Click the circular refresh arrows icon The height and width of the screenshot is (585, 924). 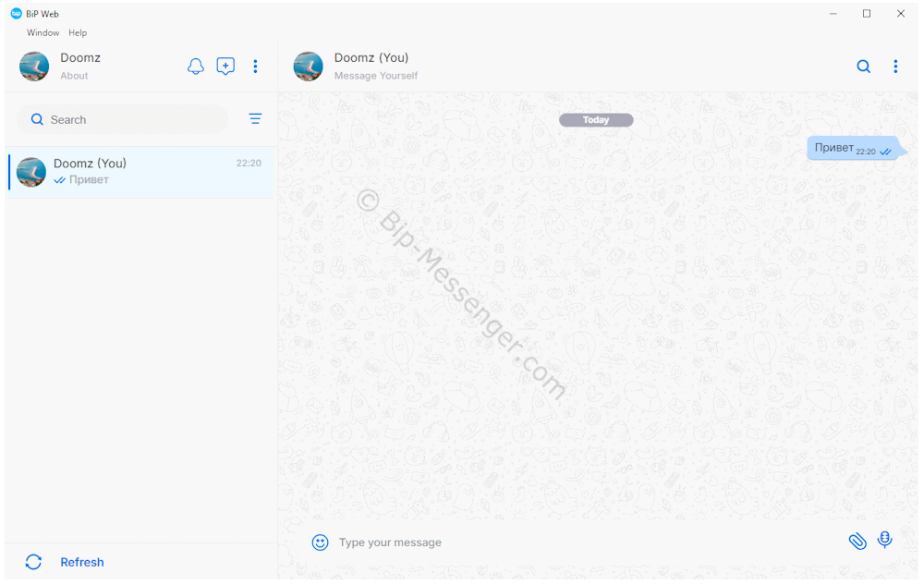(33, 562)
